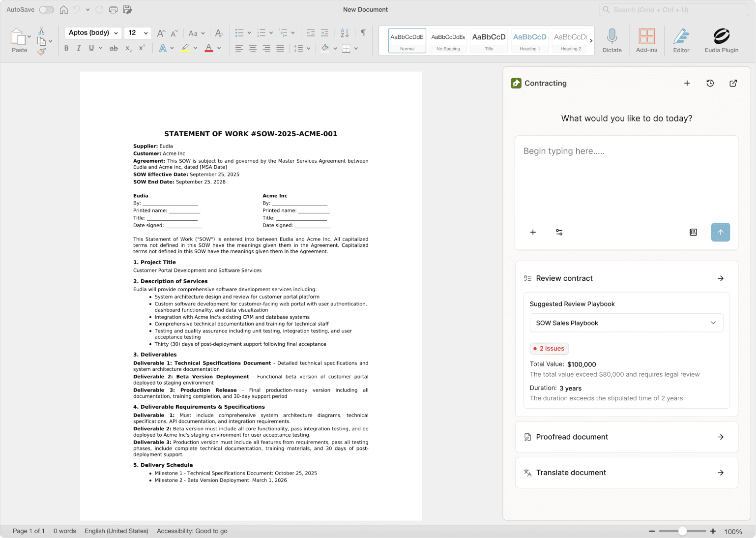Open the Change Case Aa dropdown
This screenshot has width=756, height=538.
pos(197,33)
